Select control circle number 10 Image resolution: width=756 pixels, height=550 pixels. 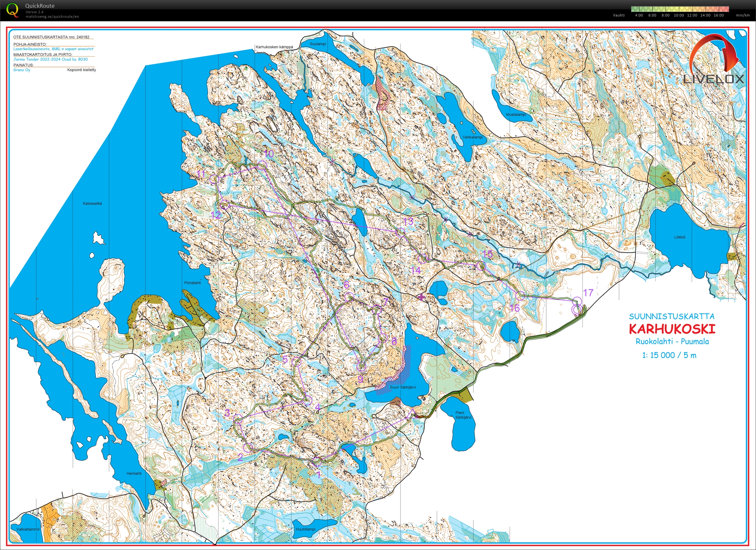pyautogui.click(x=262, y=165)
